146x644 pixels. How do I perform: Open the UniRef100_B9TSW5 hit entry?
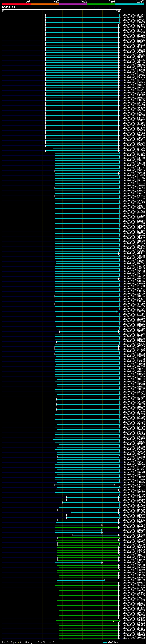[133, 334]
